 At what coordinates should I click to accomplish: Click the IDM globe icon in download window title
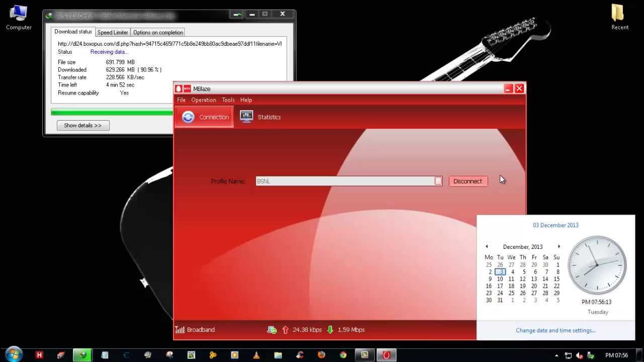tap(49, 15)
